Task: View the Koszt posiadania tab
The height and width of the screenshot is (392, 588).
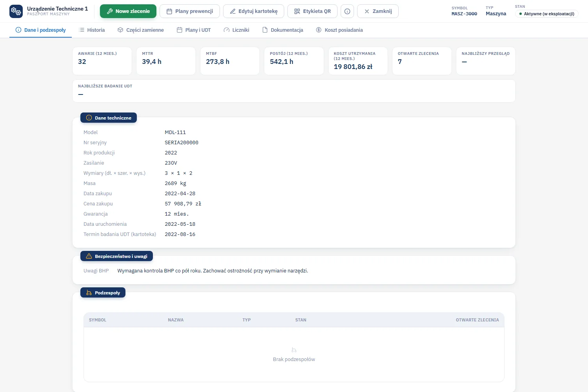Action: point(339,30)
